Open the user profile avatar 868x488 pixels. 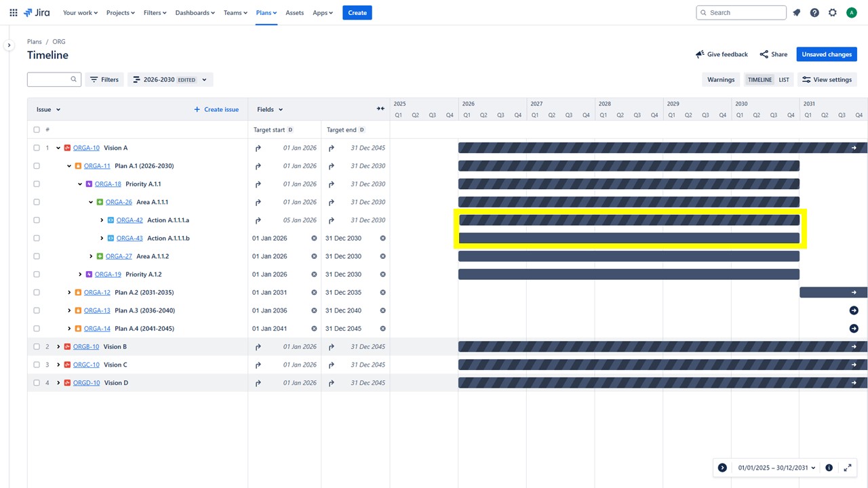(852, 13)
